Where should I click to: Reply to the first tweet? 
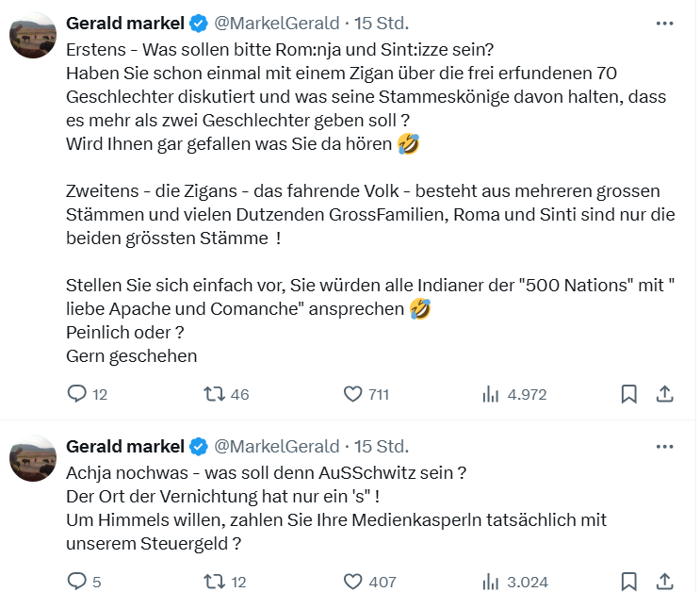77,394
